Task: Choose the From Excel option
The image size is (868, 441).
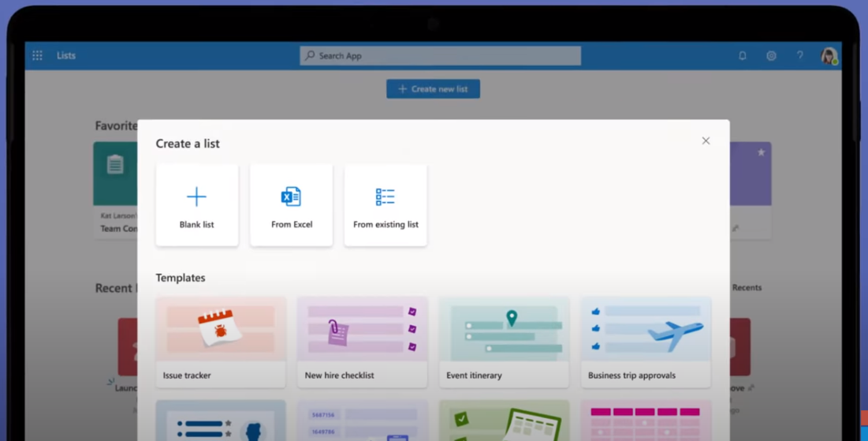Action: pyautogui.click(x=291, y=205)
